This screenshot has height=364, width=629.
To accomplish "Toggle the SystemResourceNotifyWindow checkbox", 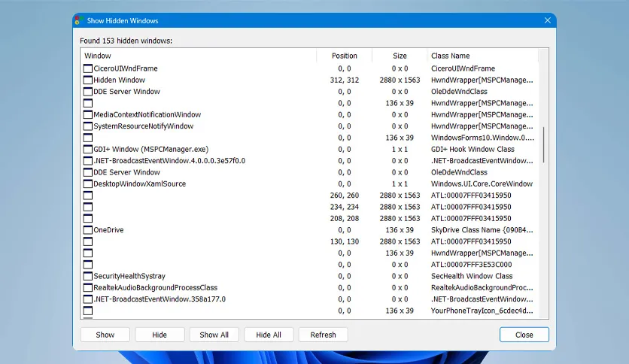I will point(88,126).
